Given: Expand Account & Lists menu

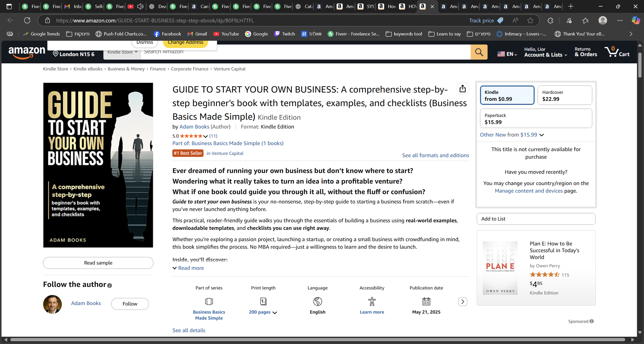Looking at the screenshot, I should (546, 52).
